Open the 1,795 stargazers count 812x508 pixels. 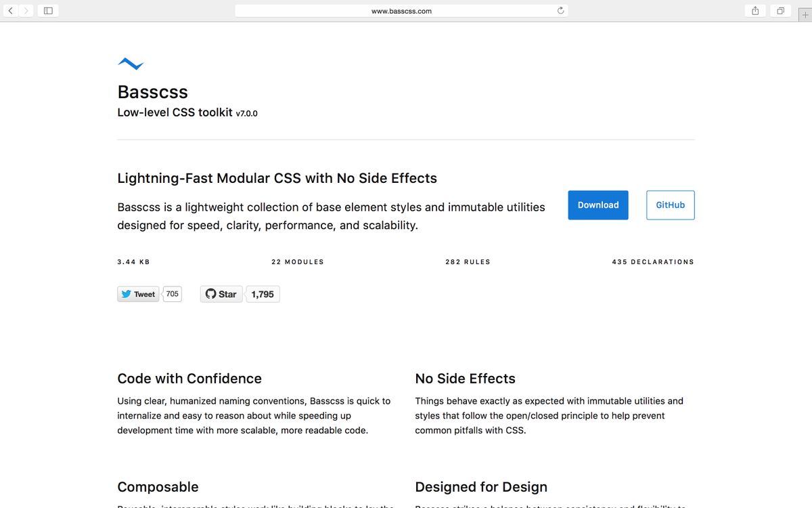pos(263,294)
